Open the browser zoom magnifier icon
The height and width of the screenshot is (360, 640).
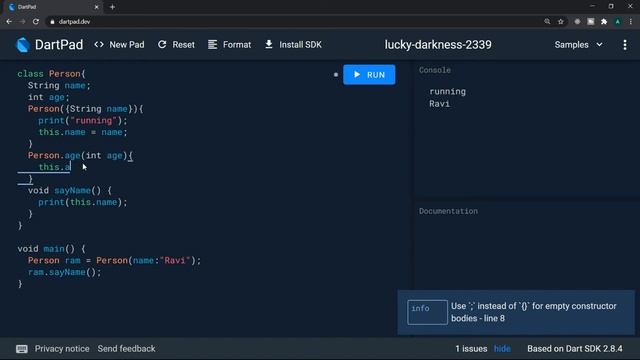click(547, 22)
